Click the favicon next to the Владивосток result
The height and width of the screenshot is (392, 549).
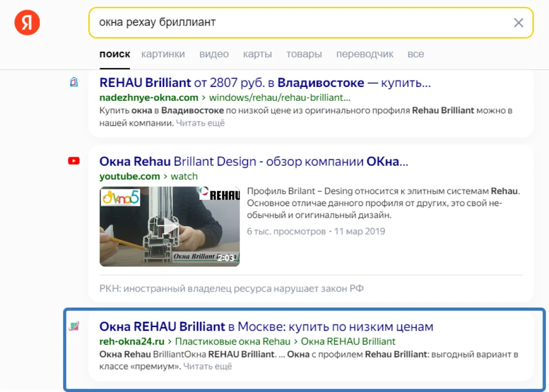tap(73, 82)
